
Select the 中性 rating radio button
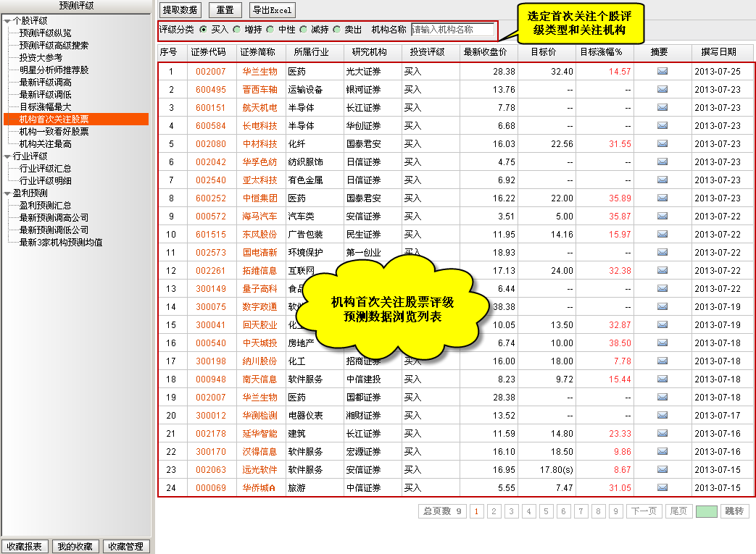(270, 30)
